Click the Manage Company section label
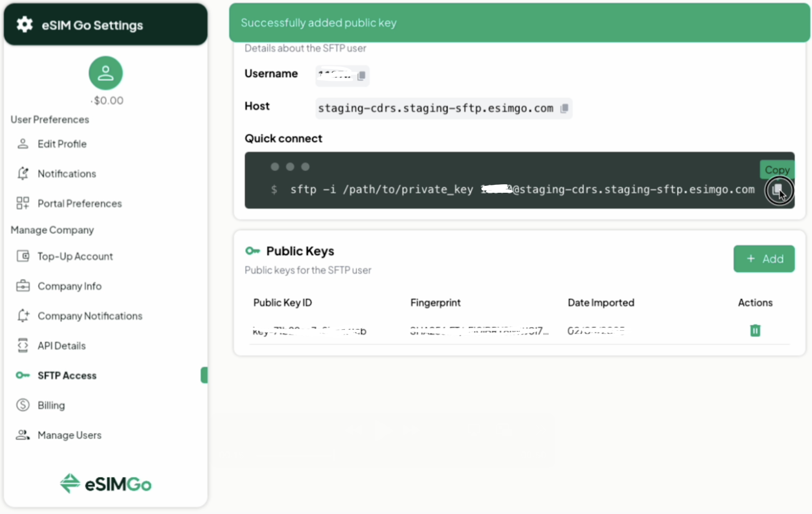Image resolution: width=812 pixels, height=514 pixels. pos(52,230)
